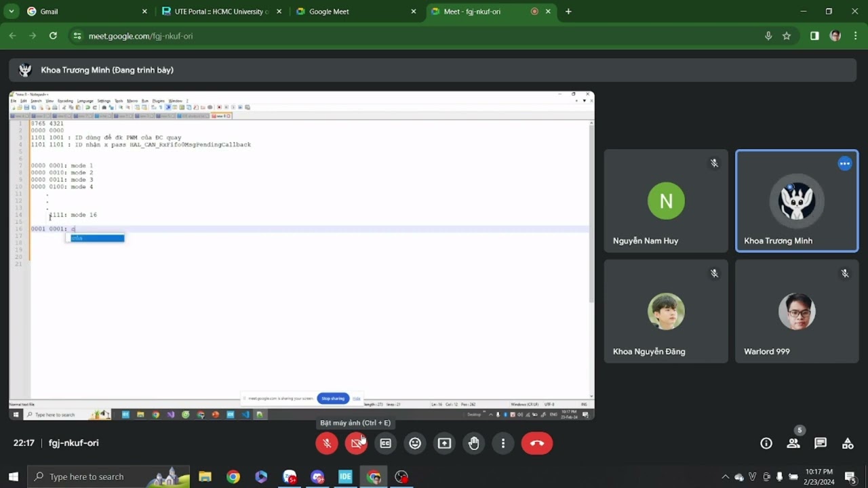Open the activities icon
The height and width of the screenshot is (488, 868).
pos(848,443)
